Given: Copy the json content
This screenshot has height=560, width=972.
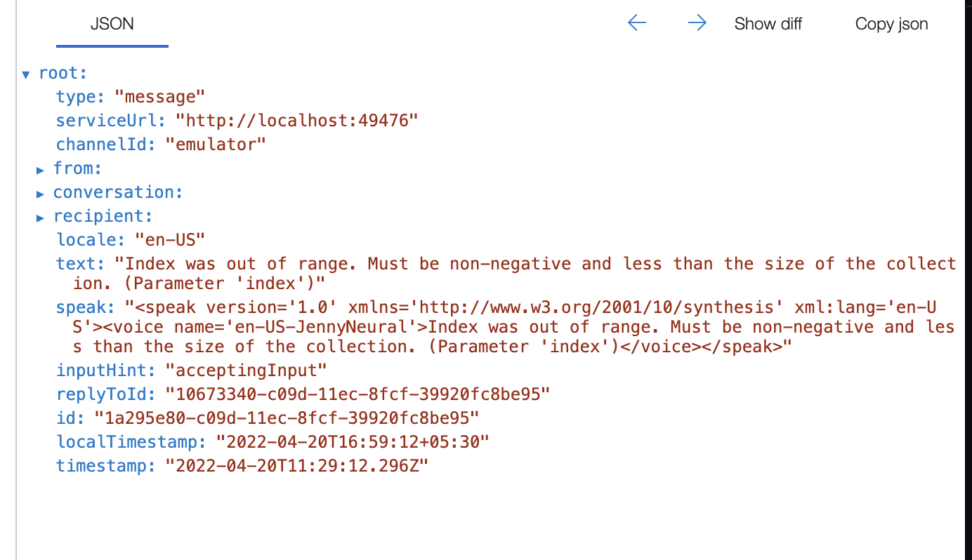Looking at the screenshot, I should [891, 23].
